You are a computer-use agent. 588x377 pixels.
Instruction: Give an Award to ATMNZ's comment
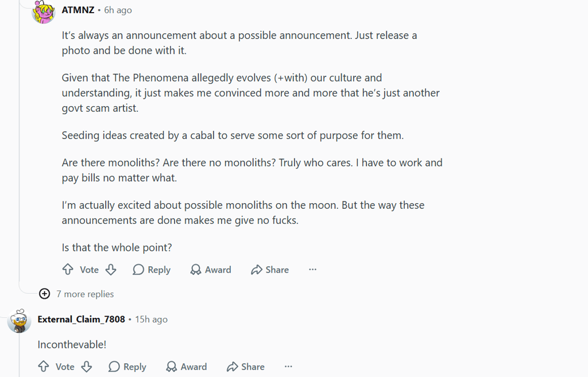pos(211,270)
